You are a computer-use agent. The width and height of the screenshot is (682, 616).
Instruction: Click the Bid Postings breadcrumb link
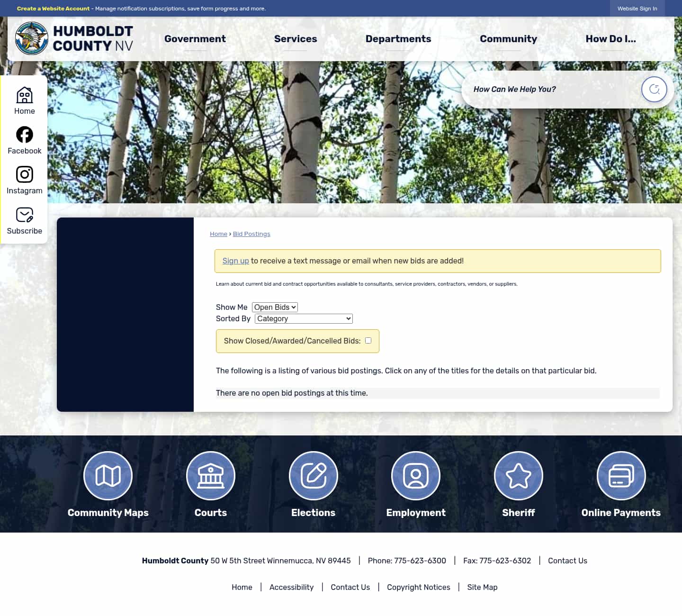click(251, 234)
